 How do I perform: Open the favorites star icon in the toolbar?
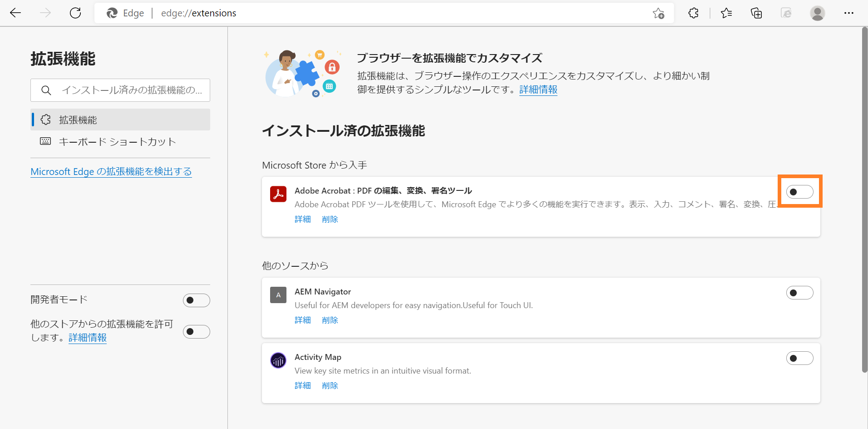pos(726,13)
